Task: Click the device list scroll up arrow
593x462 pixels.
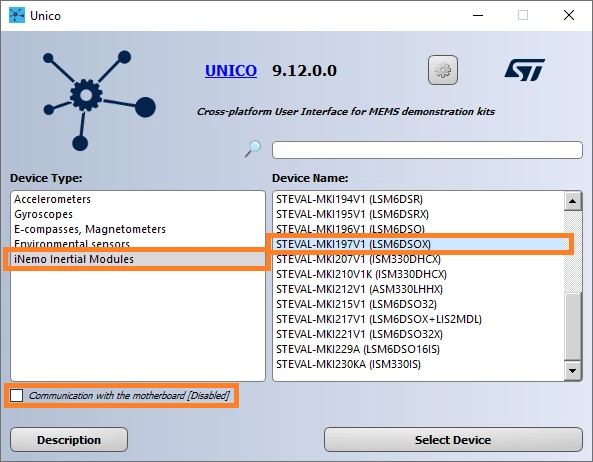Action: pyautogui.click(x=573, y=201)
